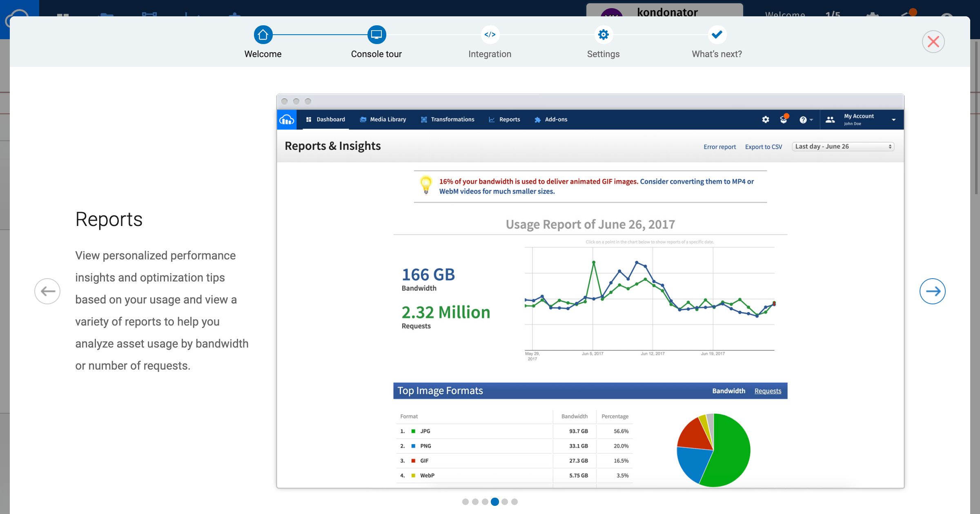Screen dimensions: 980x514
Task: Open the Last day - June 26 dropdown
Action: click(x=843, y=146)
